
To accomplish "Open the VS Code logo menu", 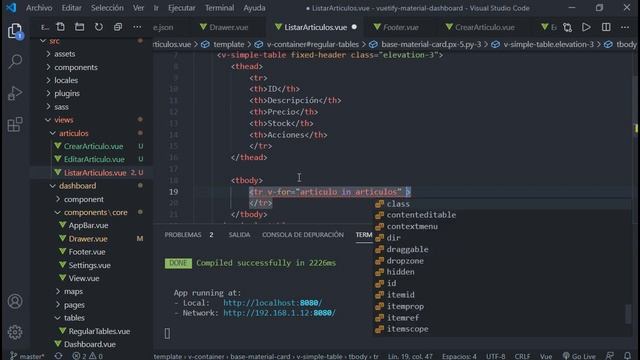I will pos(11,8).
